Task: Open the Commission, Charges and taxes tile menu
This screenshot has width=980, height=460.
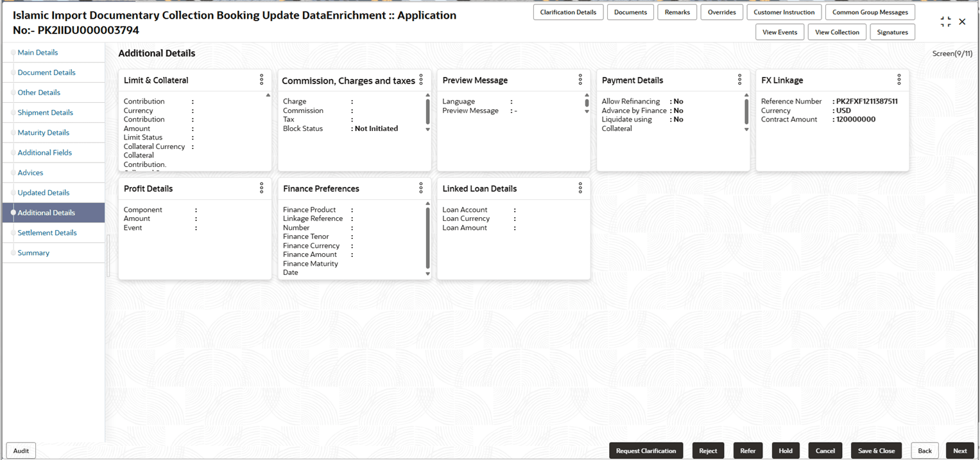Action: (x=421, y=80)
